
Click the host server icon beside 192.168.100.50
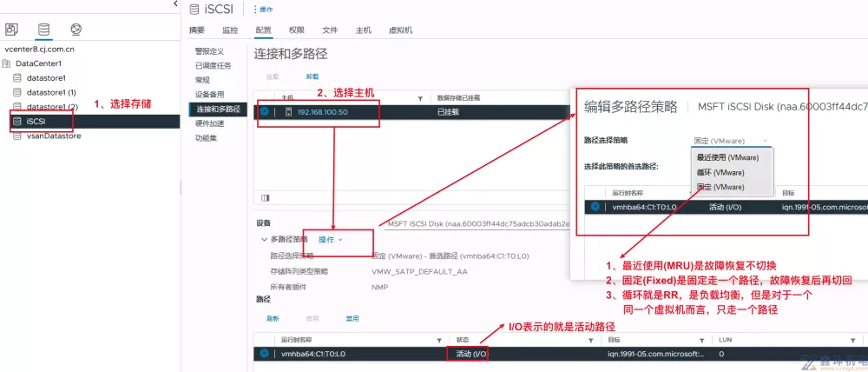tap(288, 112)
